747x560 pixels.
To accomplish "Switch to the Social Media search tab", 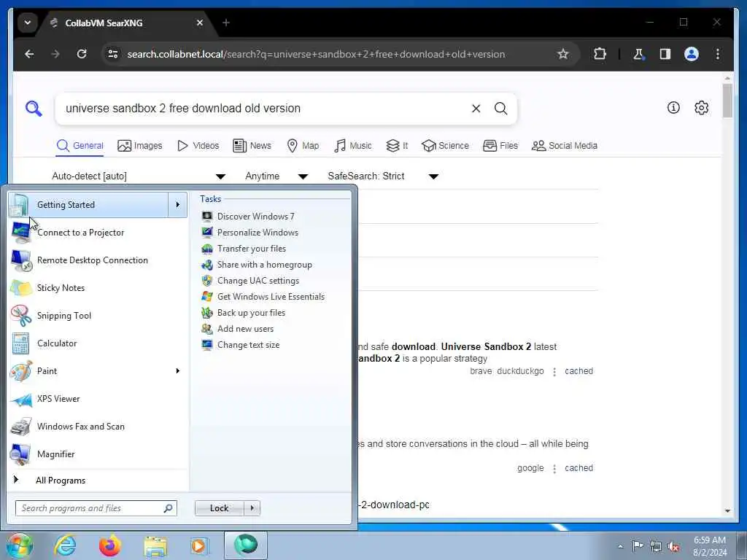I will pos(565,146).
